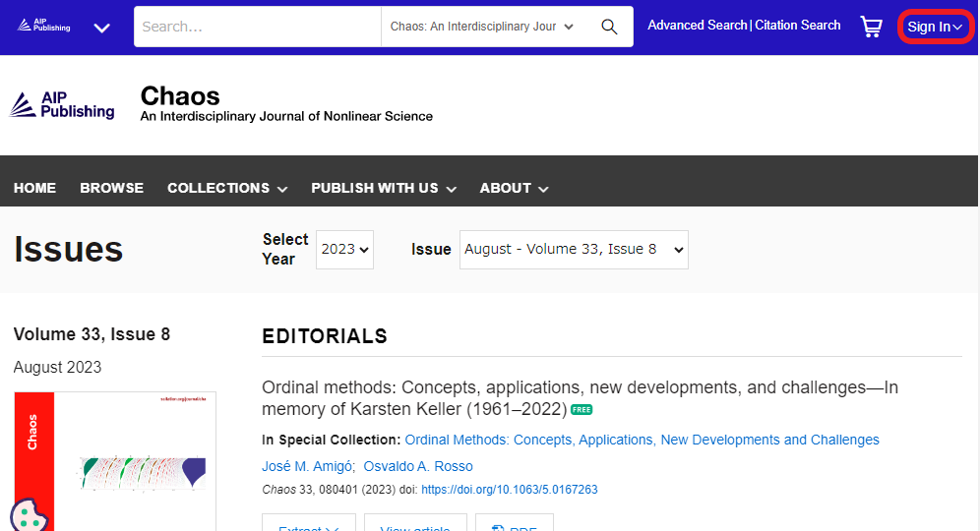The width and height of the screenshot is (980, 531).
Task: Go to the HOME menu item
Action: pos(35,188)
